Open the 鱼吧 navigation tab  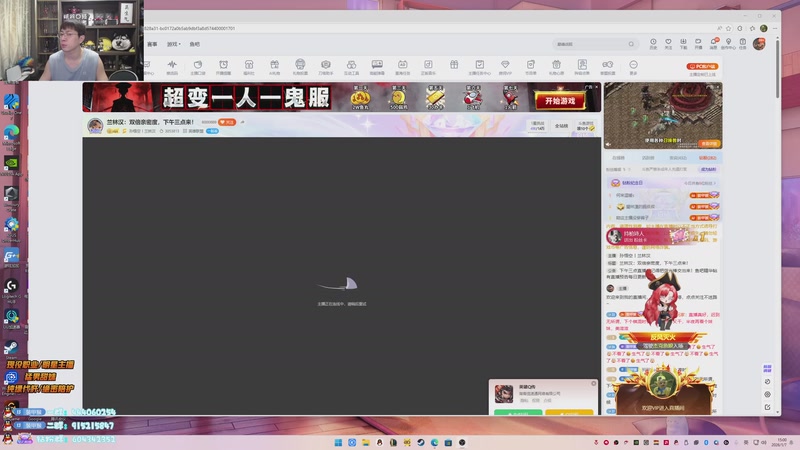click(x=194, y=44)
